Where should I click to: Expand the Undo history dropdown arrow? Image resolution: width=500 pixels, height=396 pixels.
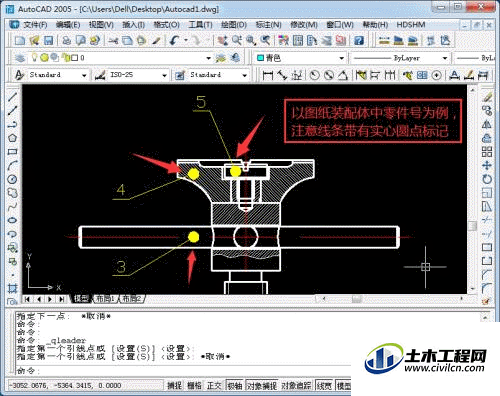point(186,41)
